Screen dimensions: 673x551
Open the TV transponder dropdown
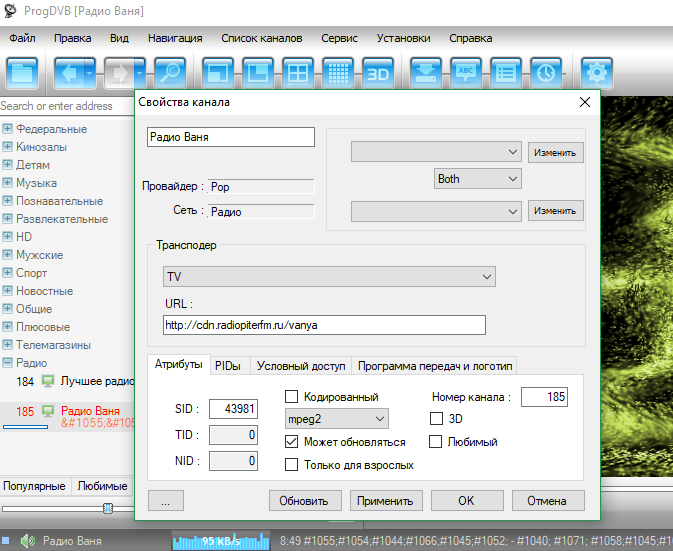pyautogui.click(x=330, y=276)
